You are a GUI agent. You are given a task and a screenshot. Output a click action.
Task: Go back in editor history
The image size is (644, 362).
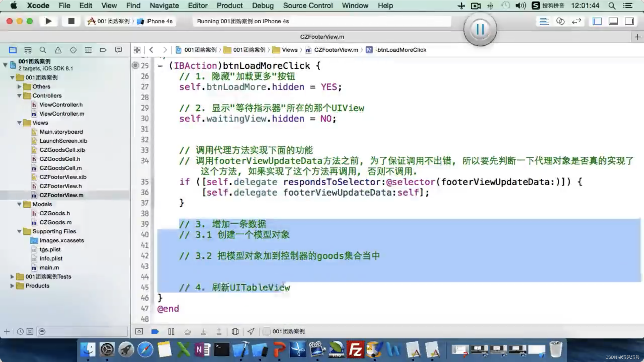point(151,50)
